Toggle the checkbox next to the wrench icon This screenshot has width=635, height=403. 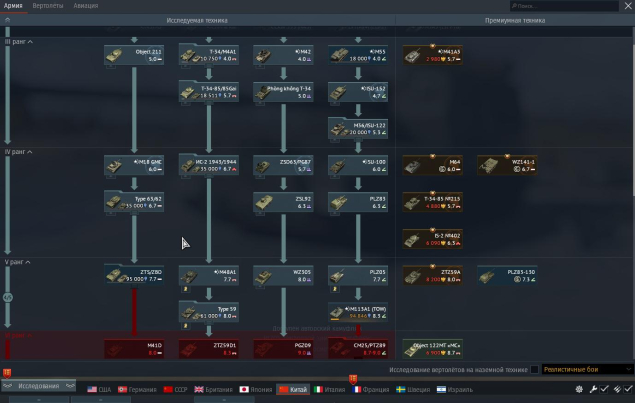pos(604,388)
